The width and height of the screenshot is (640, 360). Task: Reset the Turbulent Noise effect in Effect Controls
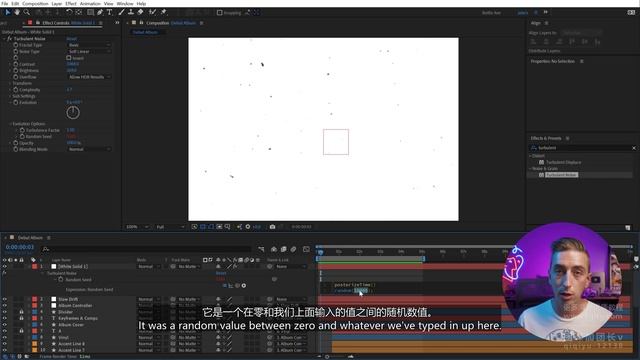(x=71, y=39)
